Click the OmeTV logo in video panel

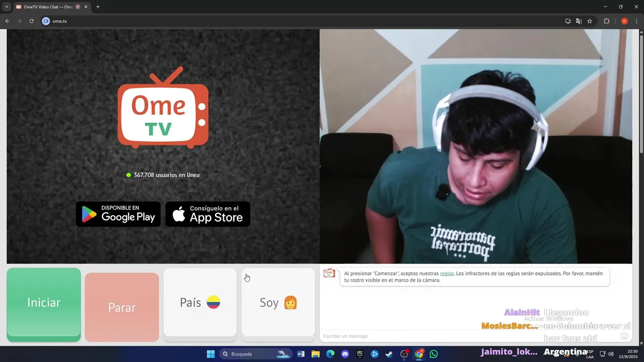[163, 108]
